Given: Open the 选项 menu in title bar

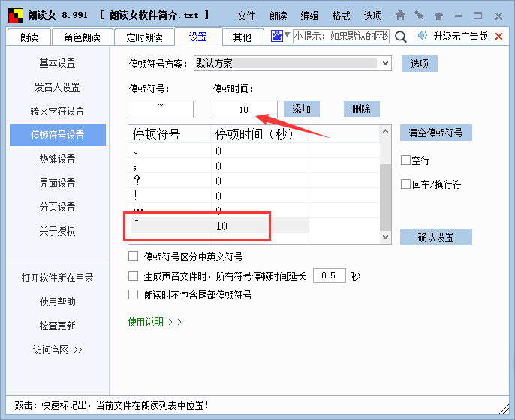Looking at the screenshot, I should click(x=373, y=16).
